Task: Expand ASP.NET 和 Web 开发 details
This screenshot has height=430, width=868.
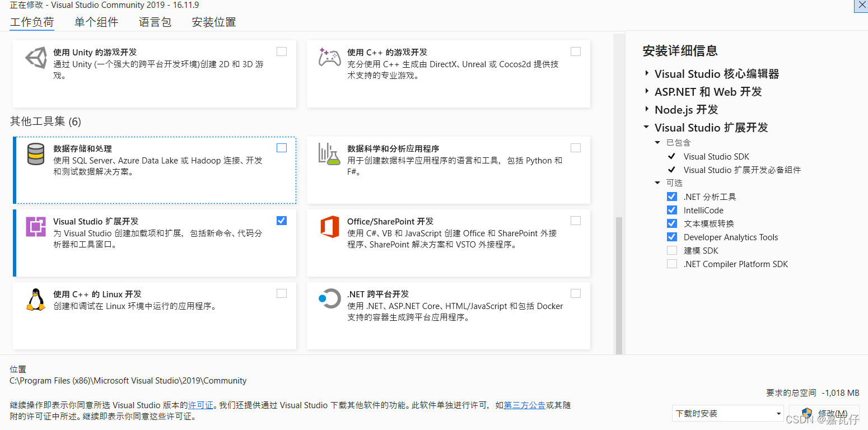Action: pyautogui.click(x=647, y=91)
